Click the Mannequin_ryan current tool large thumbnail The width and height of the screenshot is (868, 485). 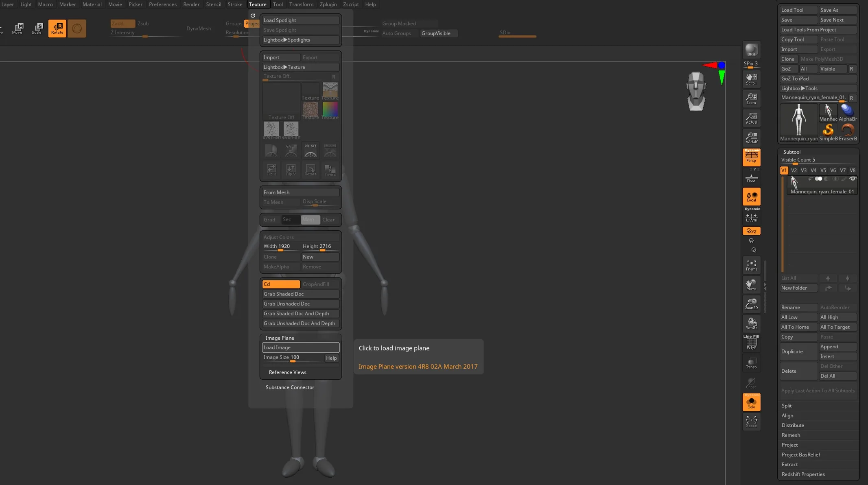click(x=798, y=122)
